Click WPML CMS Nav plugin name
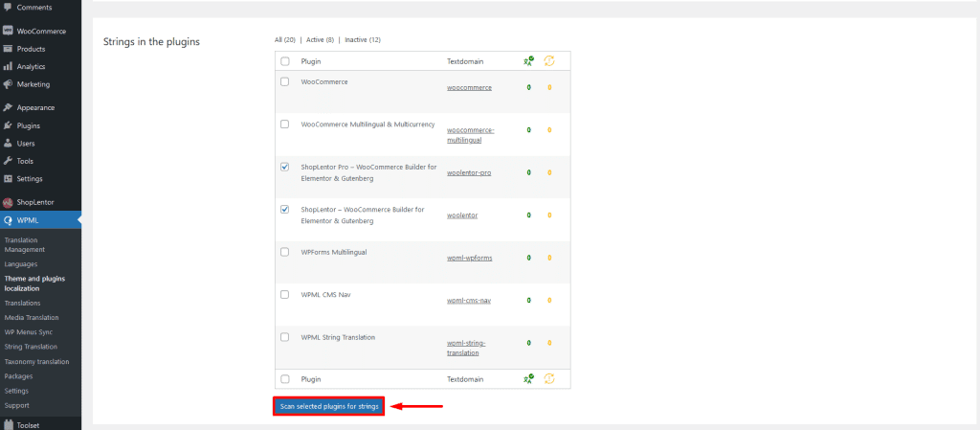 [x=325, y=294]
